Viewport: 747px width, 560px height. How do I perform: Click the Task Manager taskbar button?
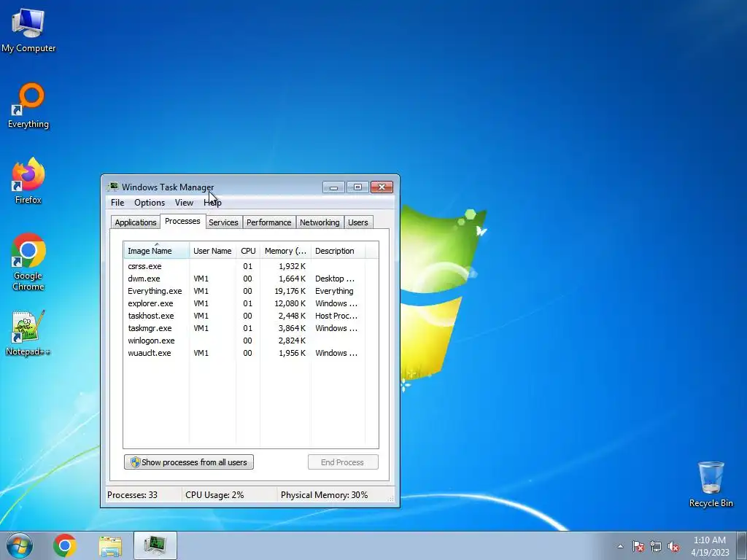[155, 545]
